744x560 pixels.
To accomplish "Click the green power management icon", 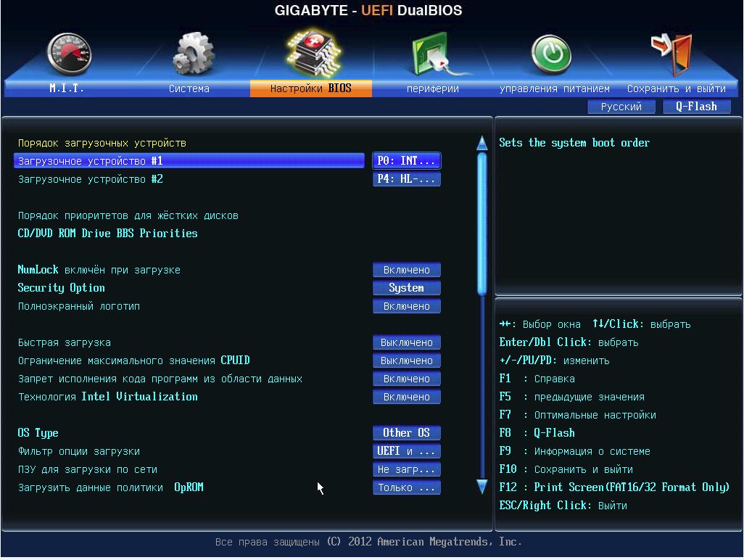I will pos(551,54).
